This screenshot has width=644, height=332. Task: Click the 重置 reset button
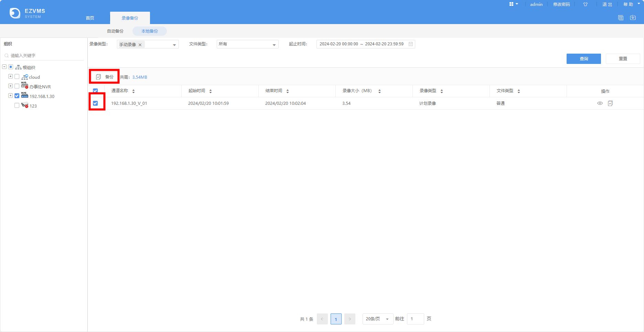tap(623, 58)
